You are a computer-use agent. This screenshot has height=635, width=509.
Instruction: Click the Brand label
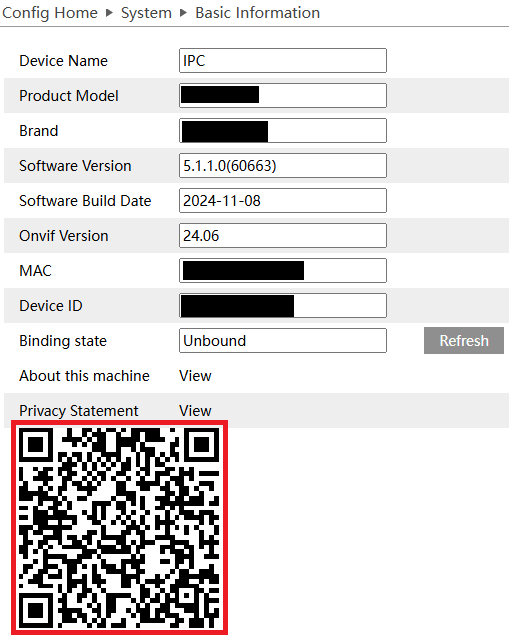click(39, 131)
